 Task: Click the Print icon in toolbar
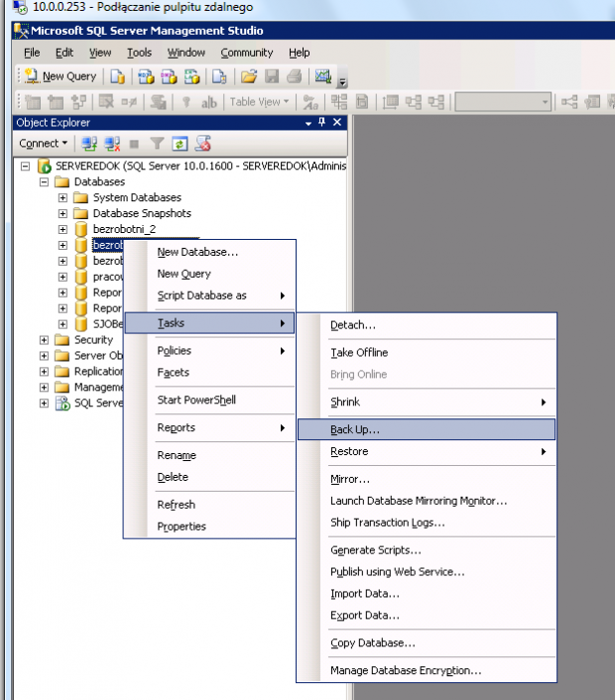(x=294, y=76)
